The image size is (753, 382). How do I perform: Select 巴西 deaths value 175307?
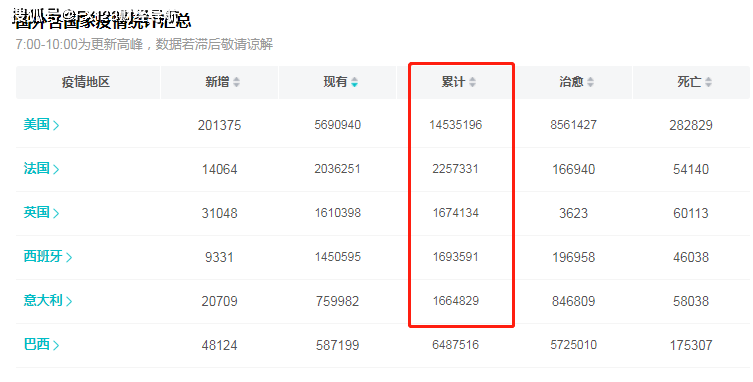pyautogui.click(x=691, y=345)
